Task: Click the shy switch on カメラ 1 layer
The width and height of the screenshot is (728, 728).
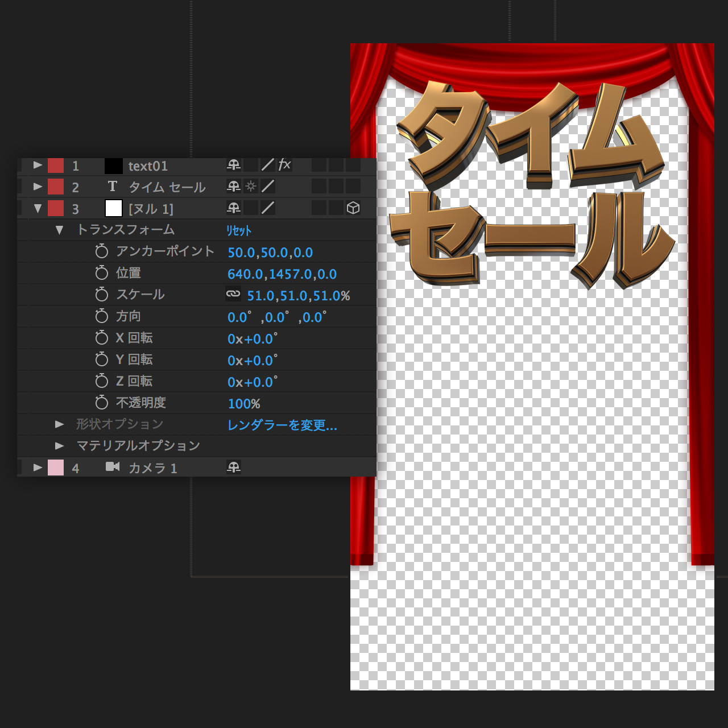Action: tap(234, 468)
